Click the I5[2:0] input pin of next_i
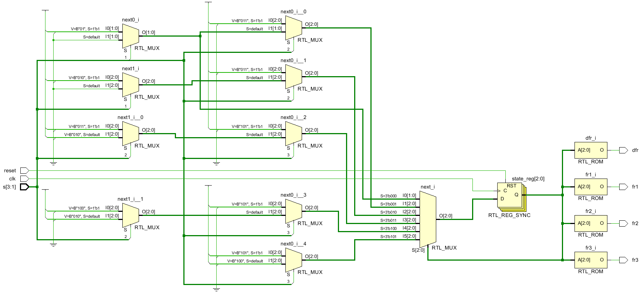 (409, 236)
